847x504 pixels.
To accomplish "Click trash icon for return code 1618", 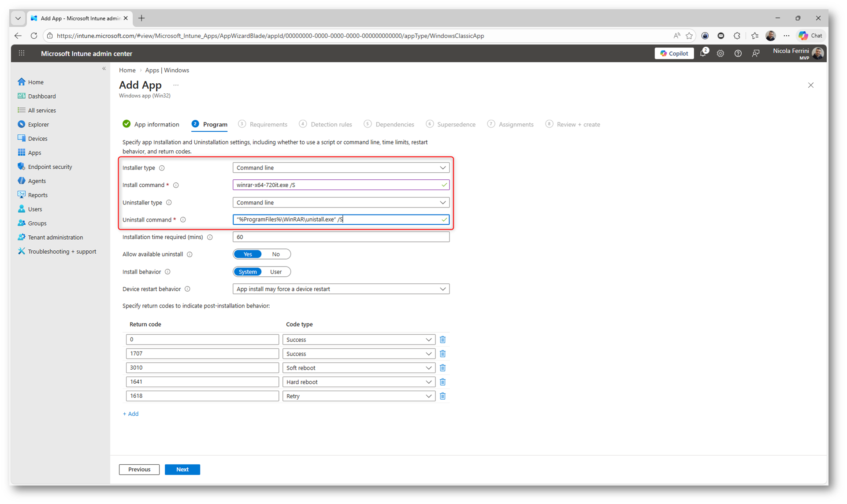I will 442,396.
